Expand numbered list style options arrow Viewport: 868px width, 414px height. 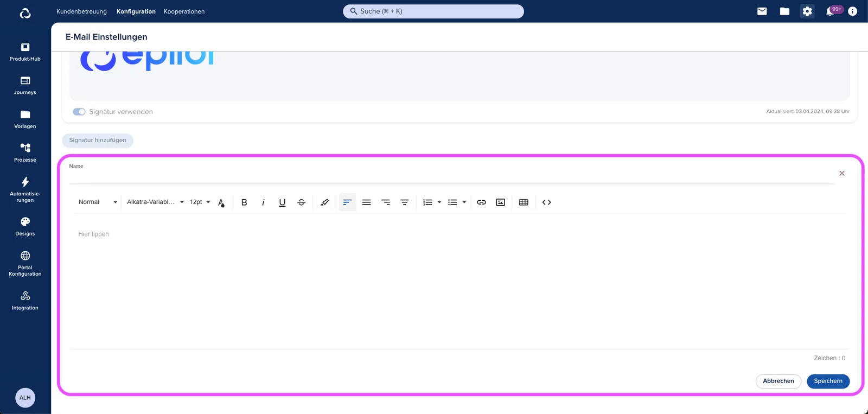coord(439,202)
